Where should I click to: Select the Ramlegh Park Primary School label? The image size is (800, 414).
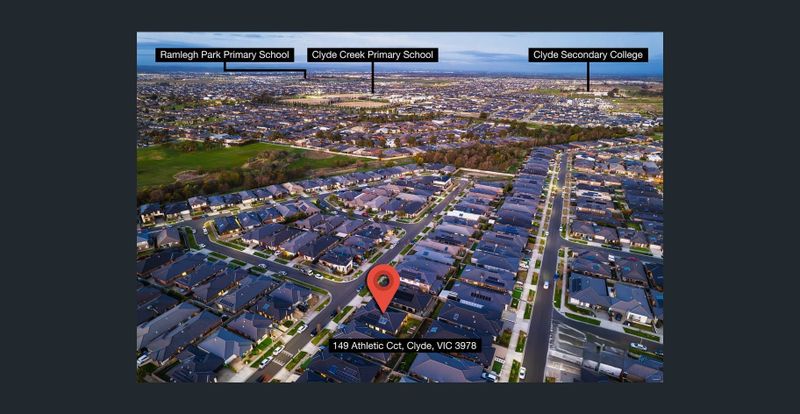coord(224,55)
